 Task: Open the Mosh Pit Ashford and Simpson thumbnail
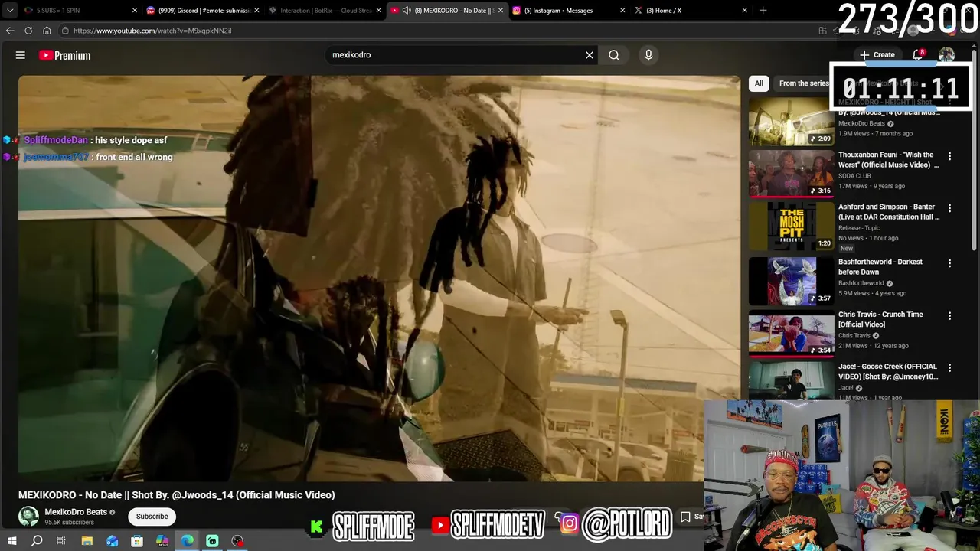click(x=792, y=226)
